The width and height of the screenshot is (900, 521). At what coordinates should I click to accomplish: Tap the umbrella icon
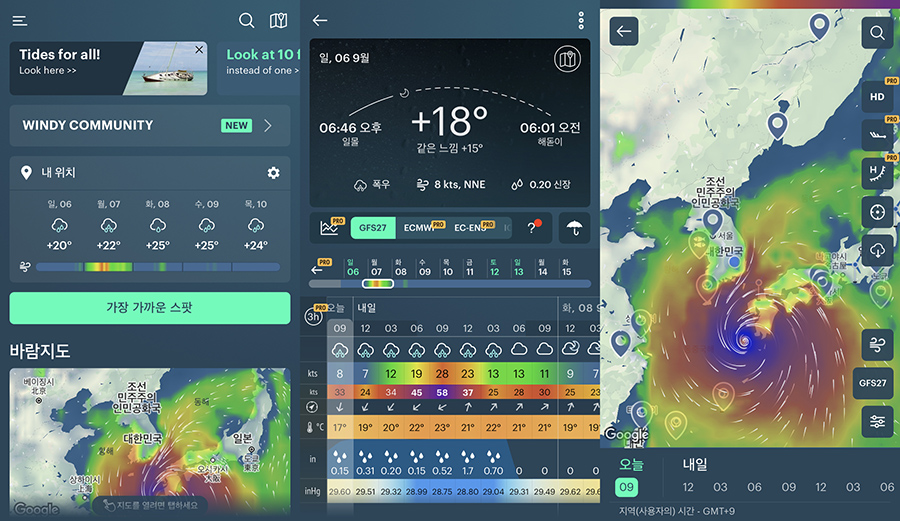click(574, 228)
